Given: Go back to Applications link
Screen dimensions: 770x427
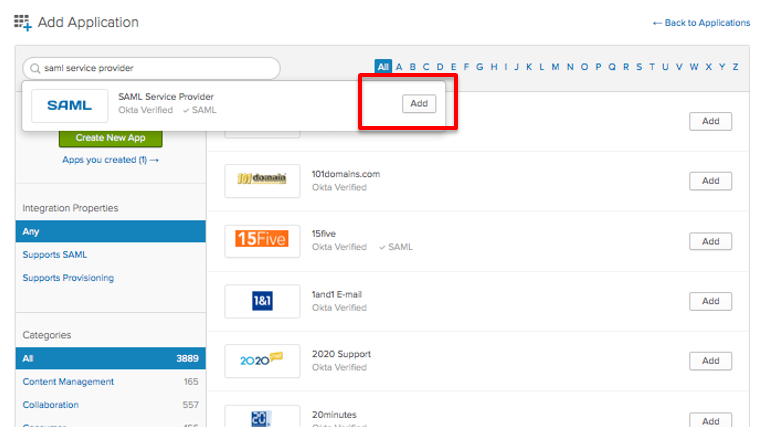Looking at the screenshot, I should tap(700, 23).
